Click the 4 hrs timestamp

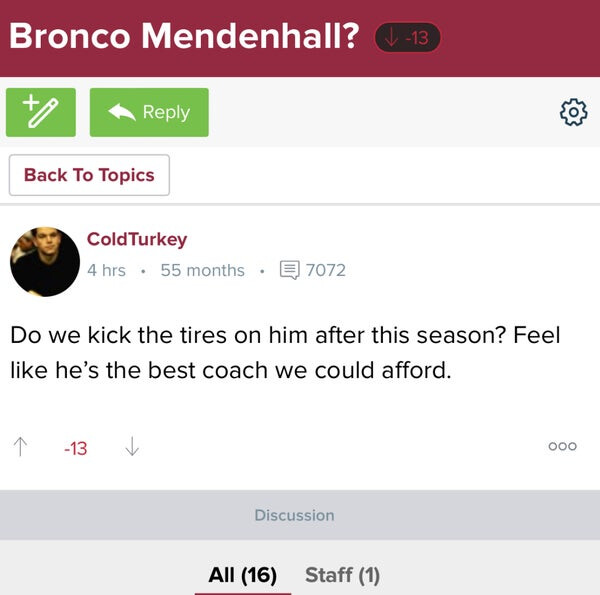106,270
